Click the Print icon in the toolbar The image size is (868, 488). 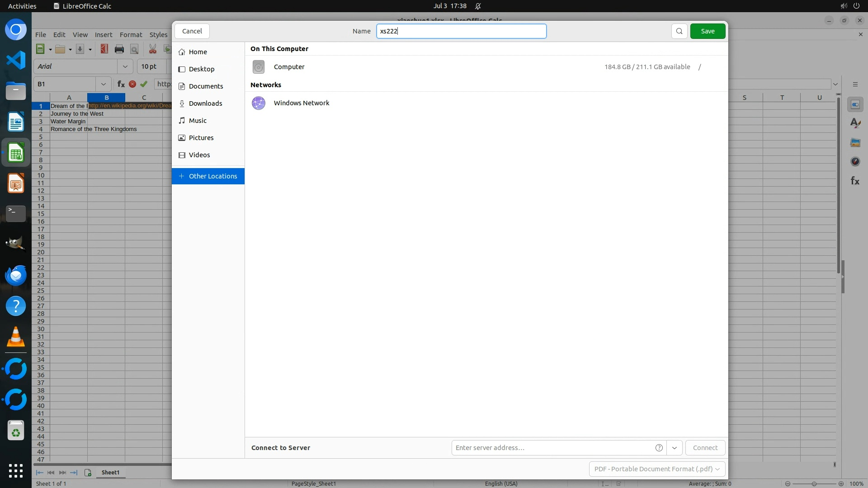tap(119, 49)
